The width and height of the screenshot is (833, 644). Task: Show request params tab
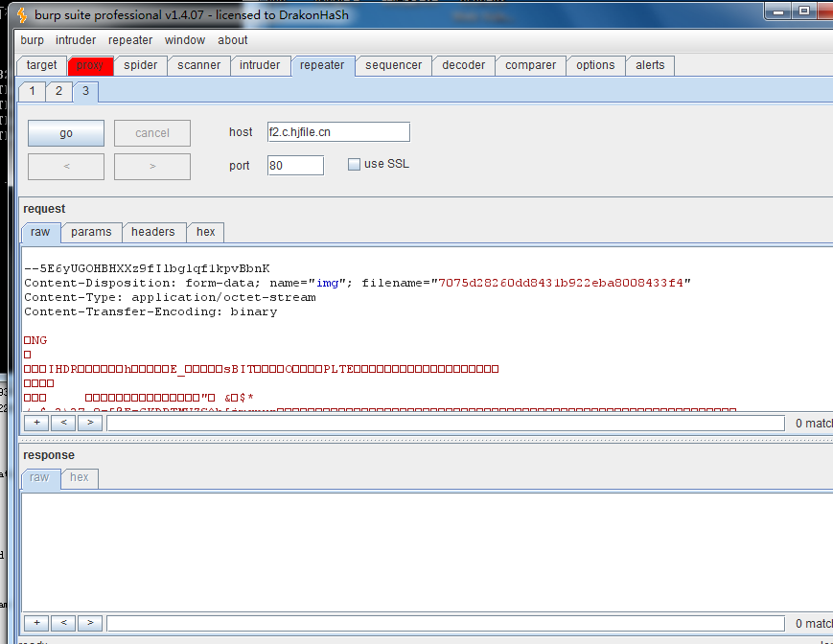coord(91,232)
